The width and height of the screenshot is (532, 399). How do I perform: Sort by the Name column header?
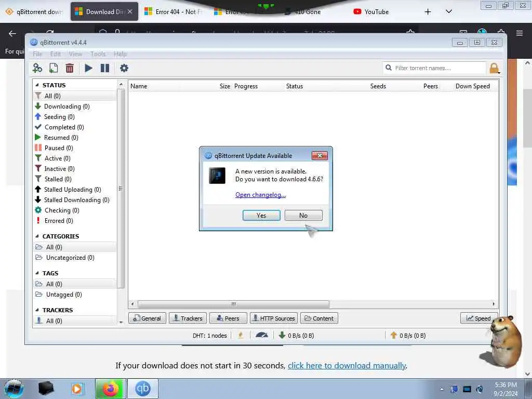[x=139, y=86]
